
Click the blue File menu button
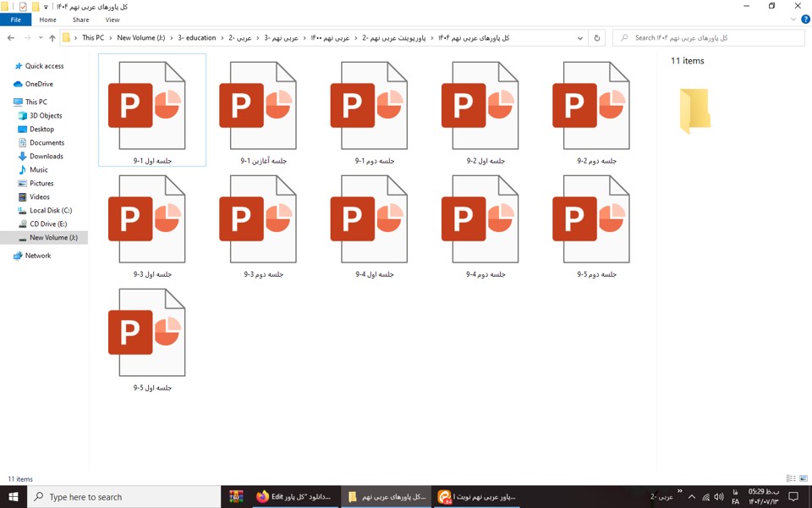[15, 19]
